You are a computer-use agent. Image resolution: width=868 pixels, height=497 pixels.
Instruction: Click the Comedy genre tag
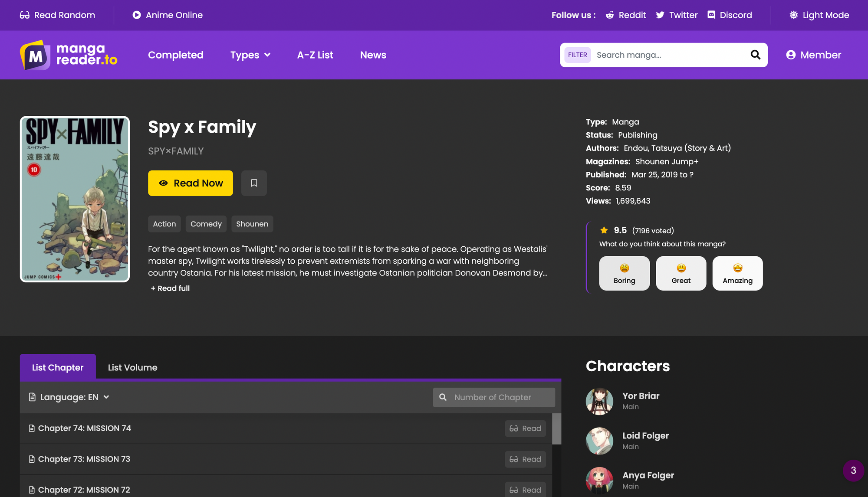pos(206,224)
